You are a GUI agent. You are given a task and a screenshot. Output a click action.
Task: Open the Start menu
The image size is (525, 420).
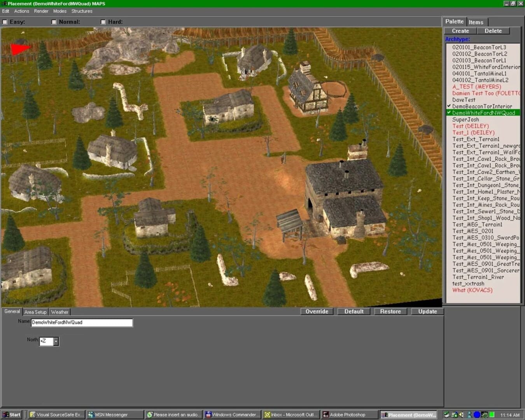(x=12, y=414)
